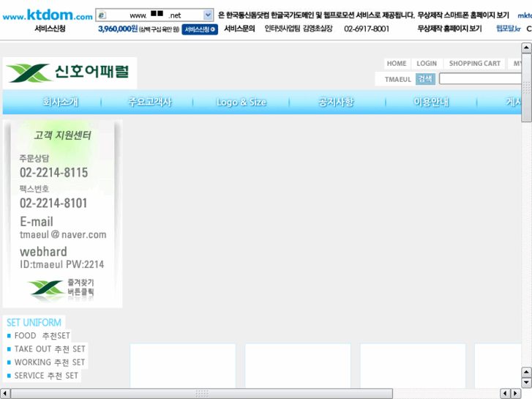Open 무상제작 스마트폰 홈페이지 보기 link
The width and height of the screenshot is (532, 399).
point(463,15)
